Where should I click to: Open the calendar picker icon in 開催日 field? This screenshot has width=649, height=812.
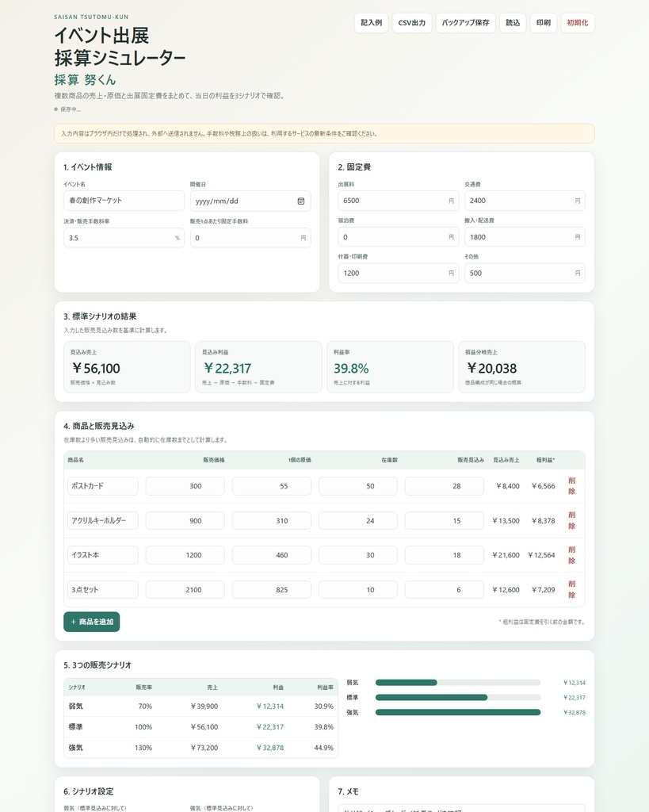[x=300, y=201]
